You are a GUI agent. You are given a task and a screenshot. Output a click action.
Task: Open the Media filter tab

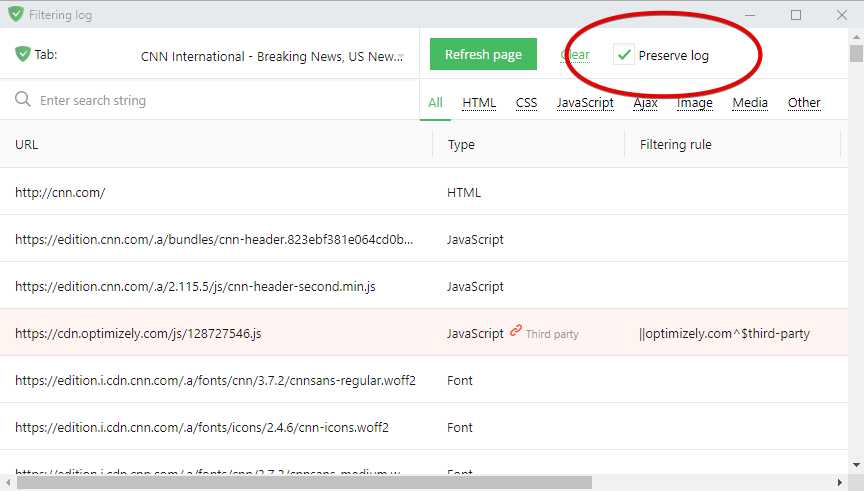pyautogui.click(x=750, y=102)
